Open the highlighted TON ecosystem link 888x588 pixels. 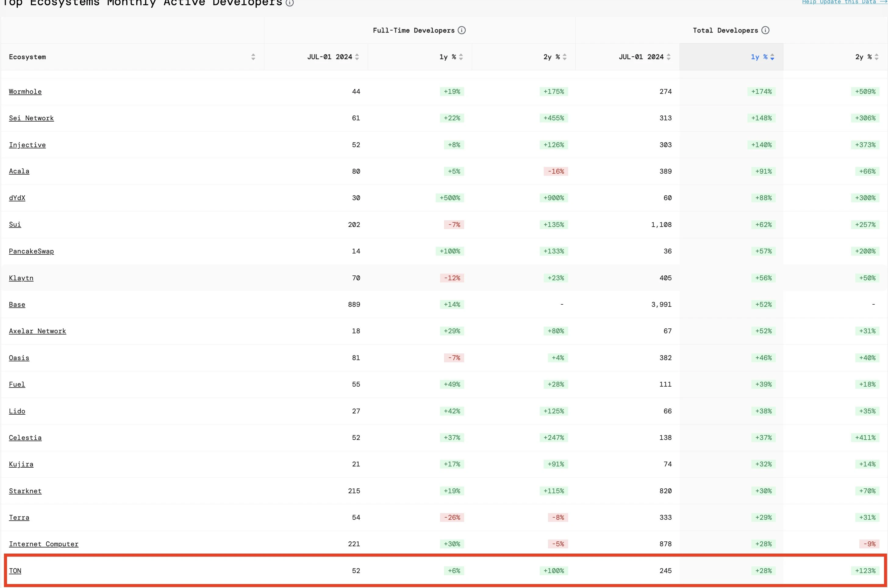[15, 571]
